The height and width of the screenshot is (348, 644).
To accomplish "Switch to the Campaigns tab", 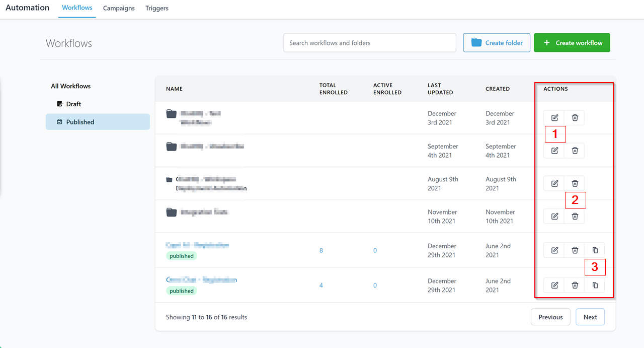I will 119,8.
